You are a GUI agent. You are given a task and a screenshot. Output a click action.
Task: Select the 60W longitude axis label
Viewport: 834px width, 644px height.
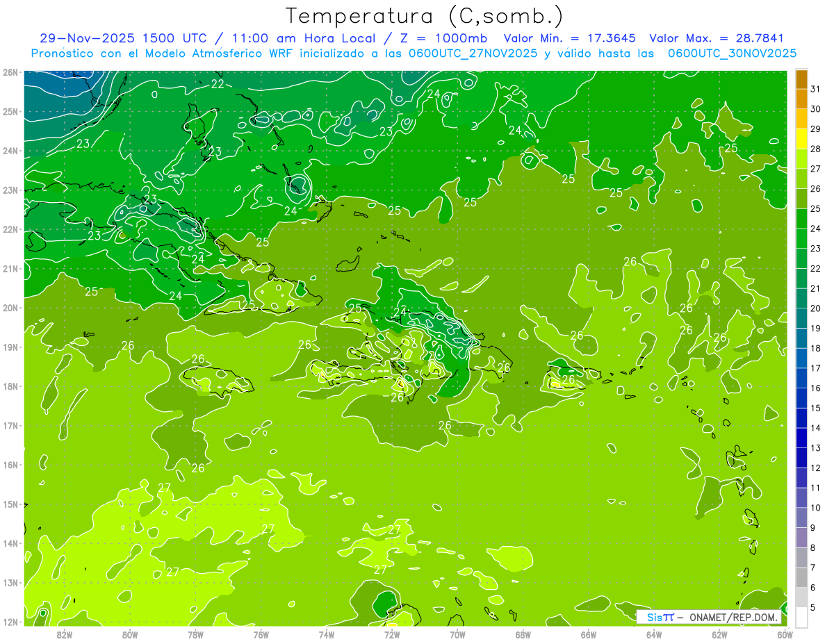(x=785, y=634)
